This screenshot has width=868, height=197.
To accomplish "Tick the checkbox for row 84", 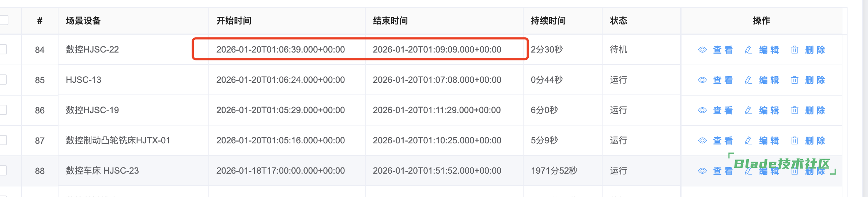I will pos(3,49).
